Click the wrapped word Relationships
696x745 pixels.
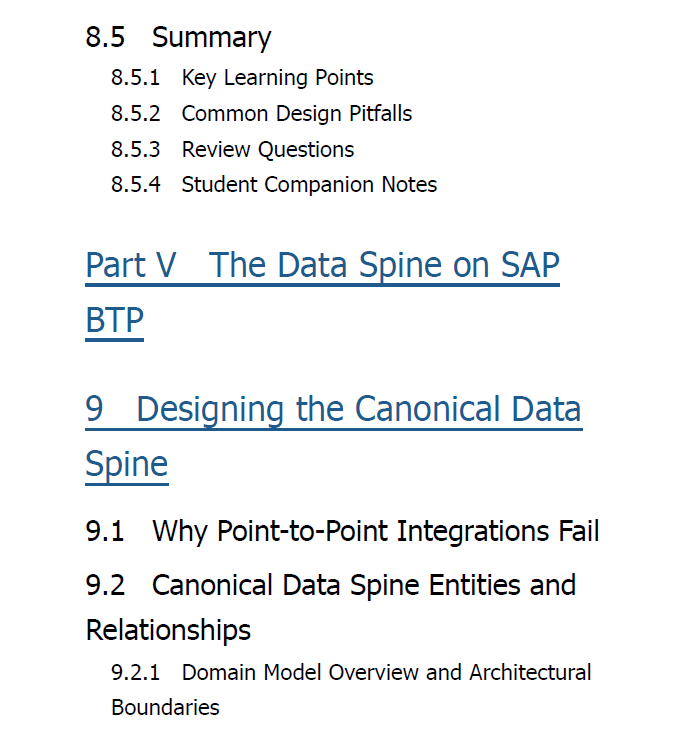point(168,630)
